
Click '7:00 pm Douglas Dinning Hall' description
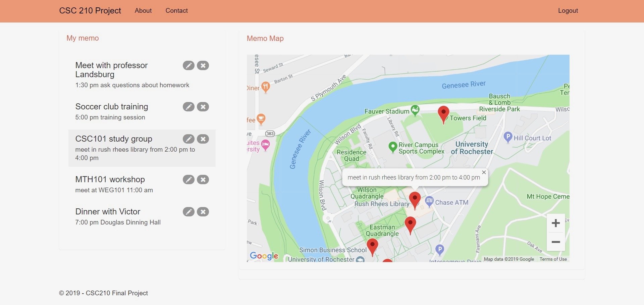[118, 222]
